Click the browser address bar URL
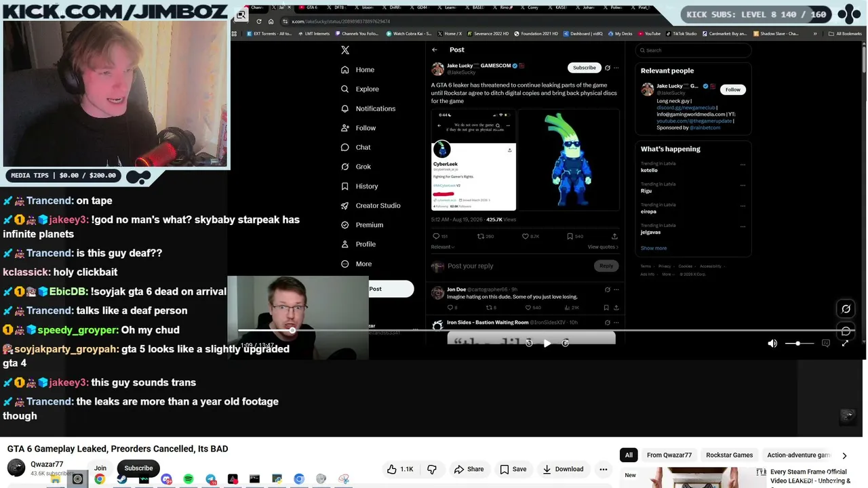868x488 pixels. click(x=340, y=21)
